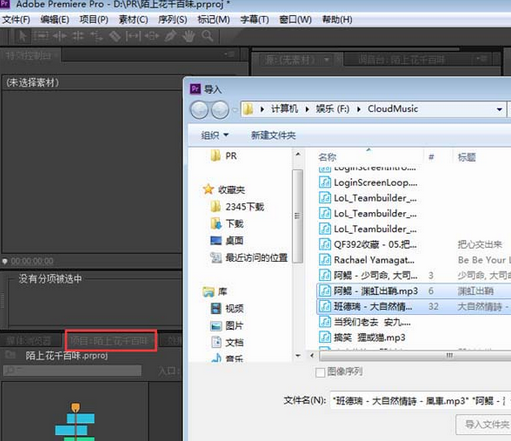Click the sequence thumbnail in Project panel
Viewport: 511px width, 441px height.
click(75, 422)
